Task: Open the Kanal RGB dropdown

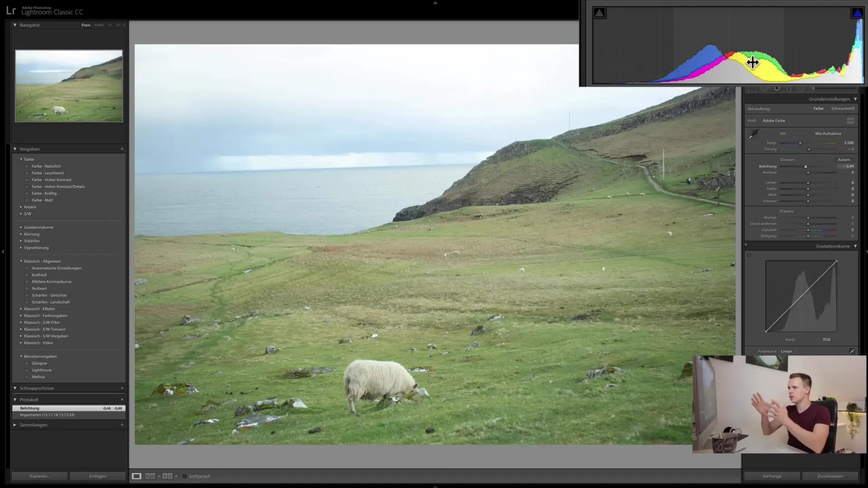Action: (828, 339)
